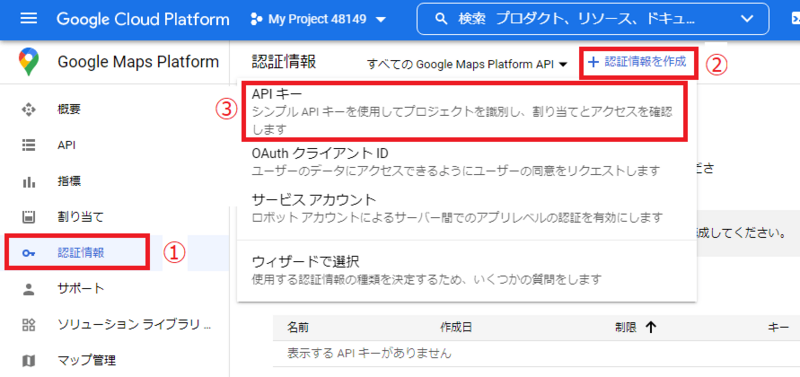
Task: Click the 認証情報を作成 button
Action: pyautogui.click(x=638, y=62)
